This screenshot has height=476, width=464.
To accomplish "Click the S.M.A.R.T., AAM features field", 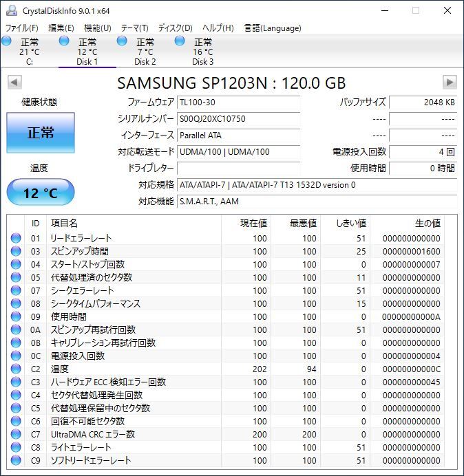I will (x=317, y=202).
